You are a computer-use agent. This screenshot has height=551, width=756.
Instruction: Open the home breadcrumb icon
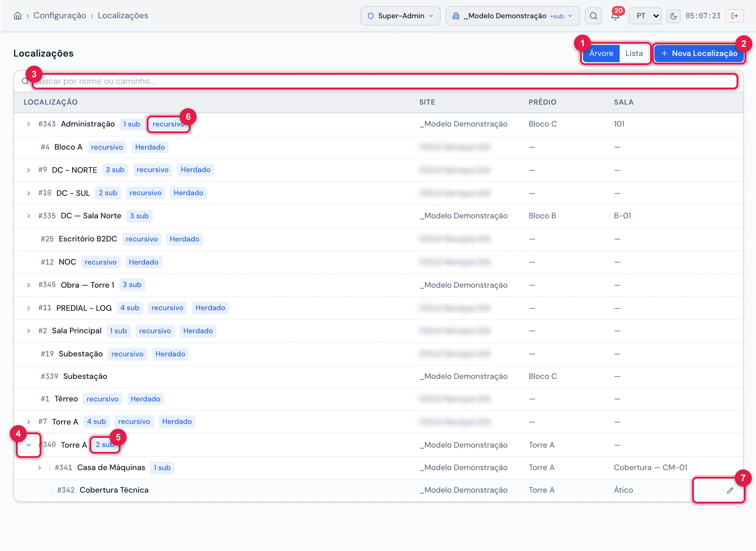pyautogui.click(x=18, y=16)
